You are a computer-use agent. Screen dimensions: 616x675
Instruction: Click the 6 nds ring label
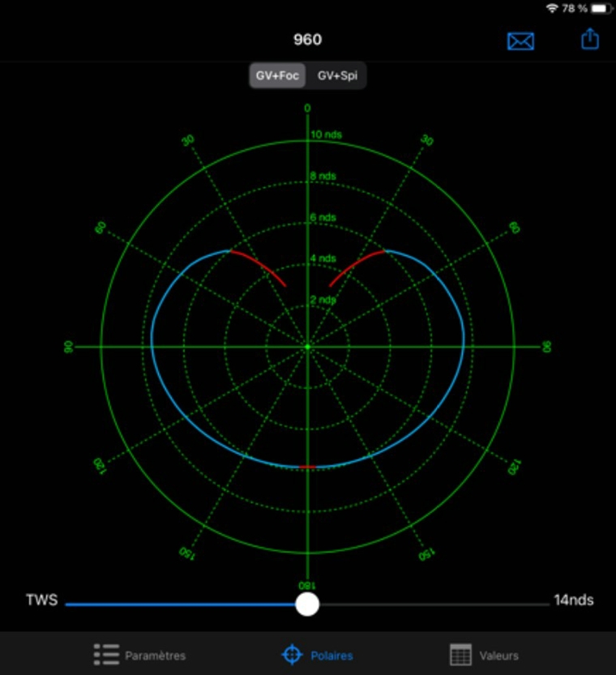pyautogui.click(x=323, y=217)
